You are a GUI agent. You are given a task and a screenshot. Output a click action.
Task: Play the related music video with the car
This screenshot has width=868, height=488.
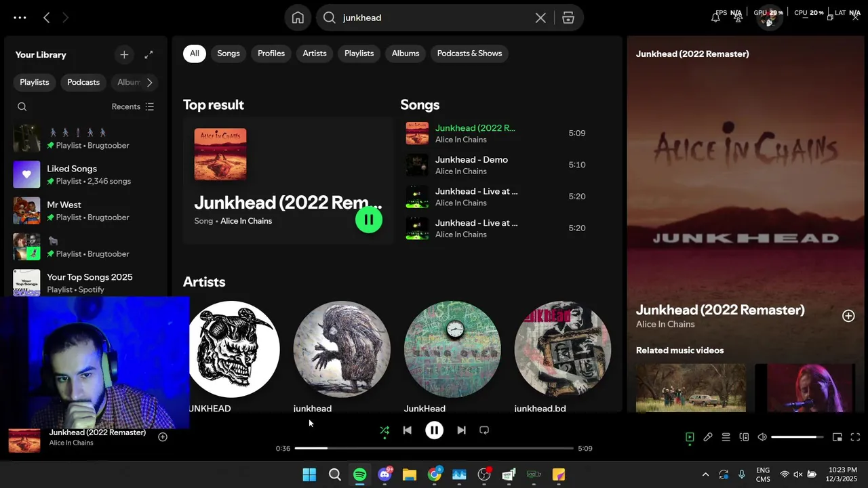pyautogui.click(x=691, y=388)
